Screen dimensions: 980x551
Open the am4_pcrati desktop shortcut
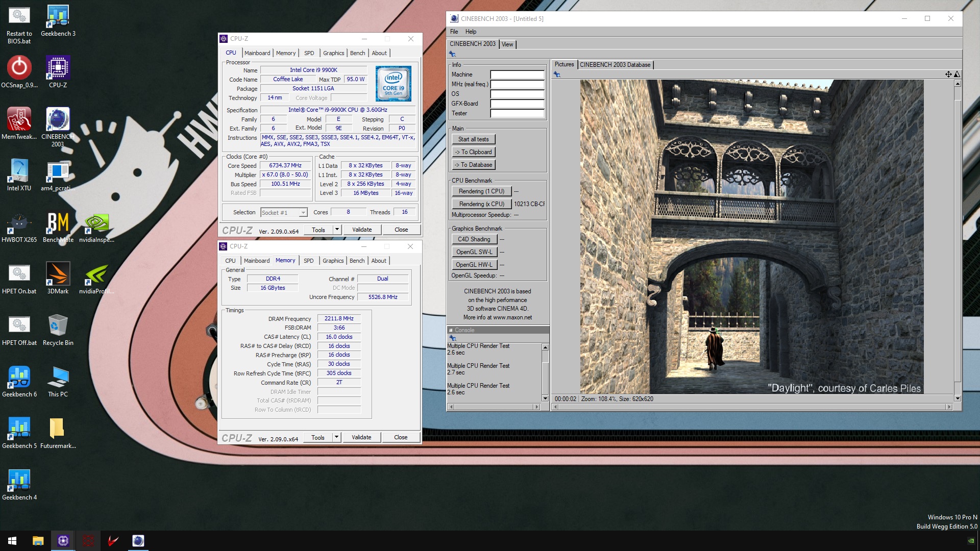(58, 175)
